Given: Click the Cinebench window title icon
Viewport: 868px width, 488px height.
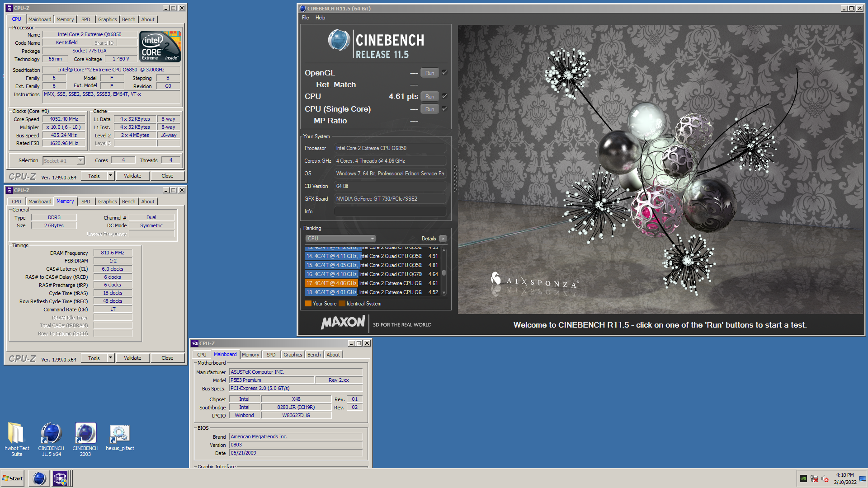Looking at the screenshot, I should click(x=303, y=9).
